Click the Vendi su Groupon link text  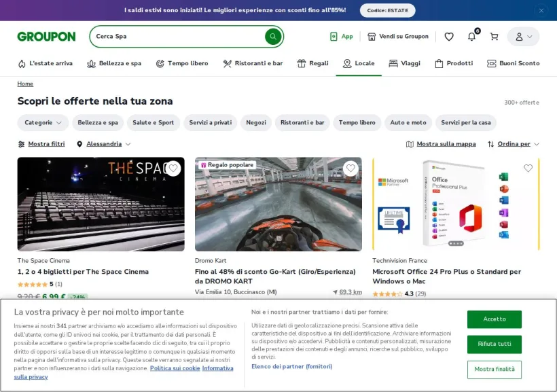(x=403, y=36)
